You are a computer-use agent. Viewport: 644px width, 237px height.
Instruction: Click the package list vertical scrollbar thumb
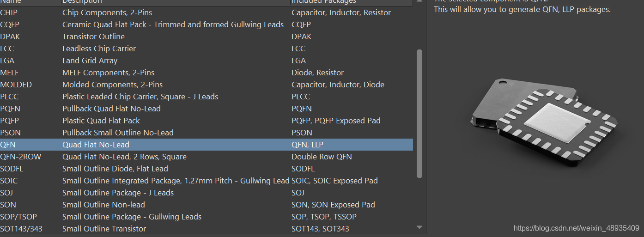pyautogui.click(x=419, y=113)
